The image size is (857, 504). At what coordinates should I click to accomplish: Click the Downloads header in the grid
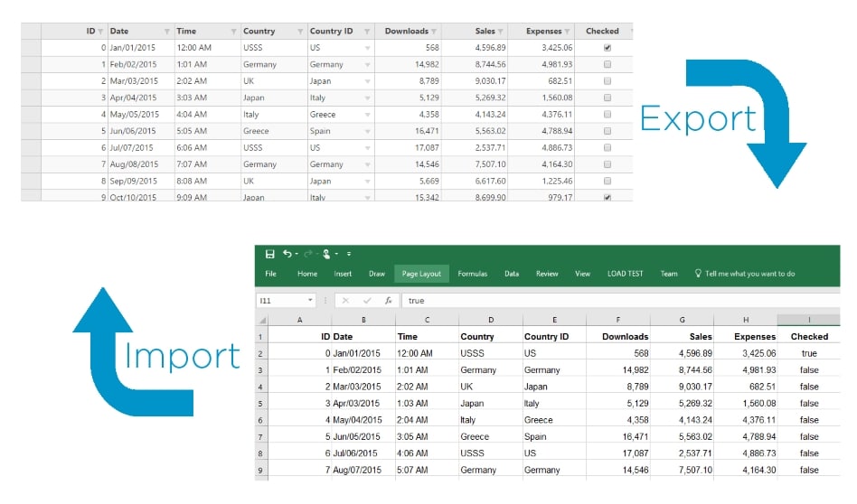pyautogui.click(x=407, y=31)
